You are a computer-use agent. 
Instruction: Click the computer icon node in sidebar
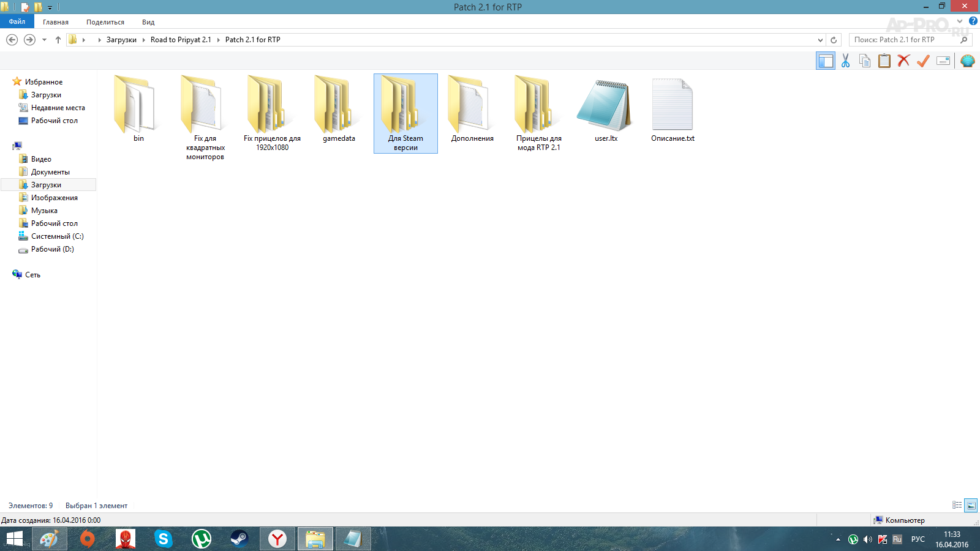[x=17, y=146]
